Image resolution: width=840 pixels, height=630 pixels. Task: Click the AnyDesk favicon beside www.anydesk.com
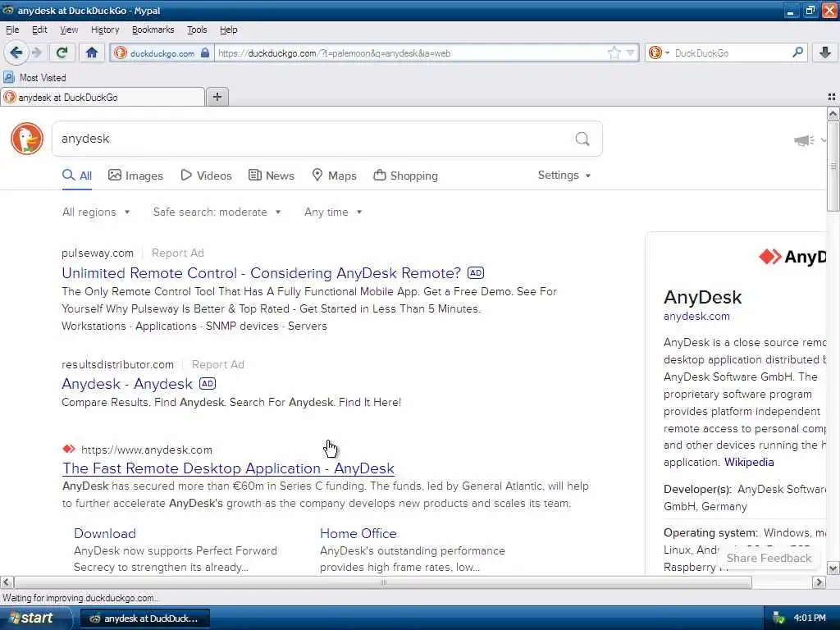pyautogui.click(x=69, y=449)
